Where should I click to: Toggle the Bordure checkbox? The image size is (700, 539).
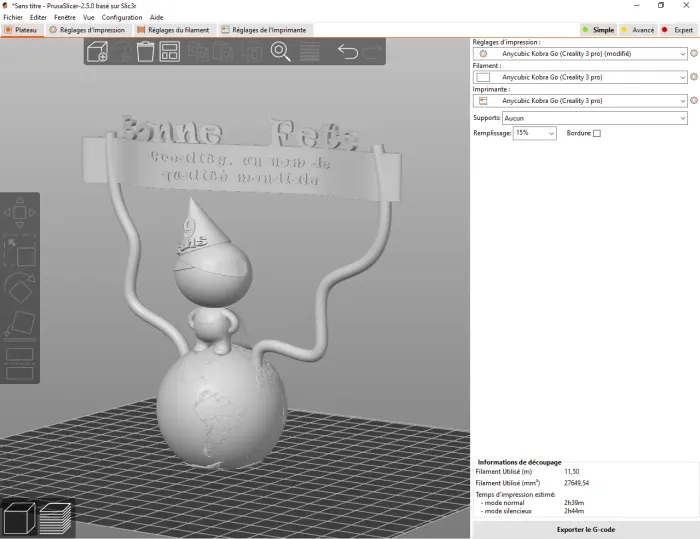point(597,133)
